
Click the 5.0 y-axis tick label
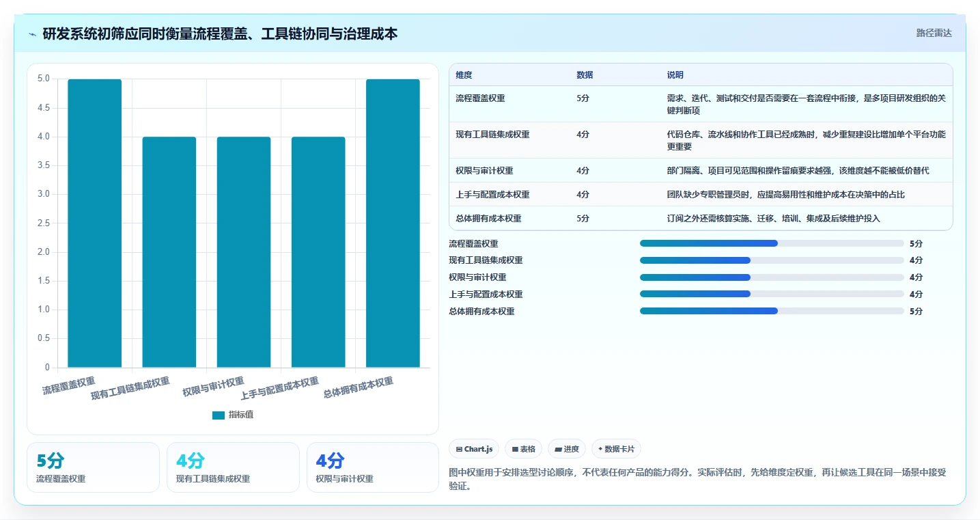pyautogui.click(x=44, y=79)
